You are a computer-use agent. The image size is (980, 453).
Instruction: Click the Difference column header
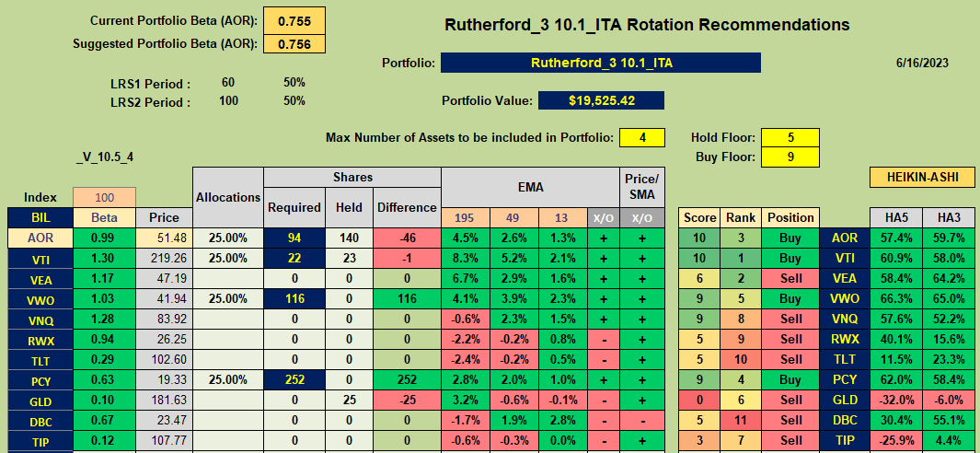click(406, 207)
